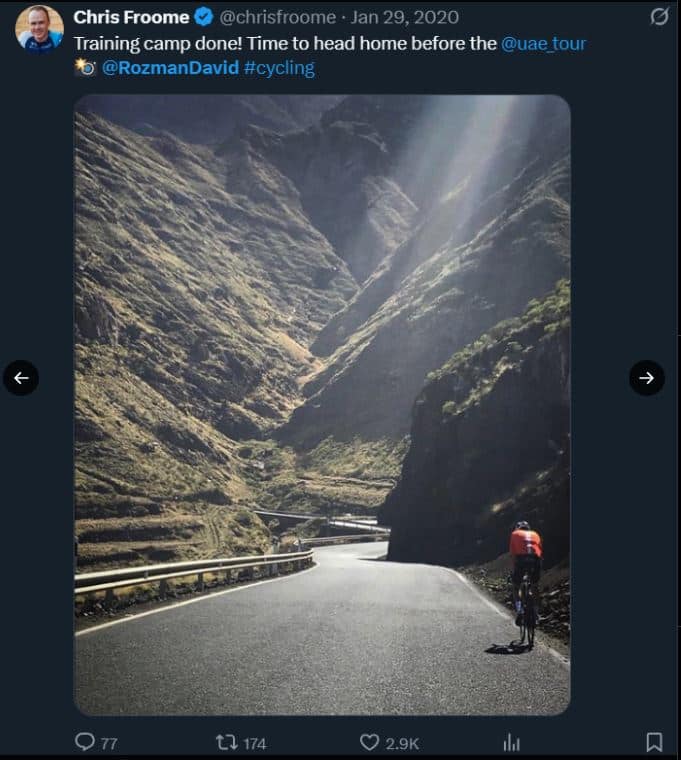Go to previous with left arrow
This screenshot has height=760, width=681.
[x=21, y=378]
